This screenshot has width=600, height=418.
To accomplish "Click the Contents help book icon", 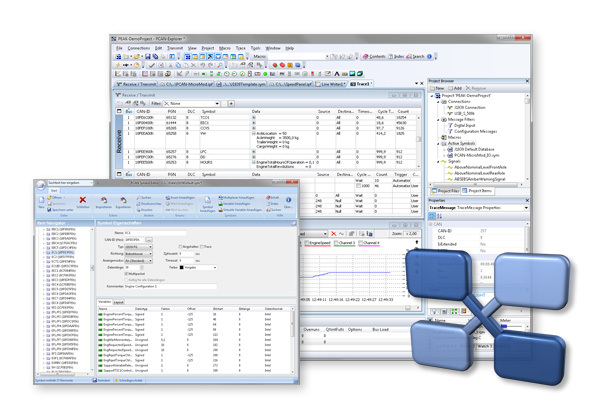I will pos(365,56).
